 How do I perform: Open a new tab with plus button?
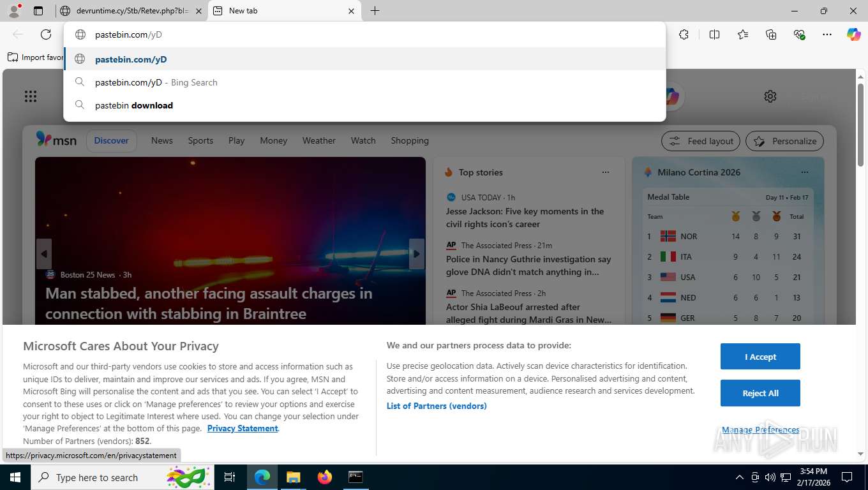[x=375, y=11]
